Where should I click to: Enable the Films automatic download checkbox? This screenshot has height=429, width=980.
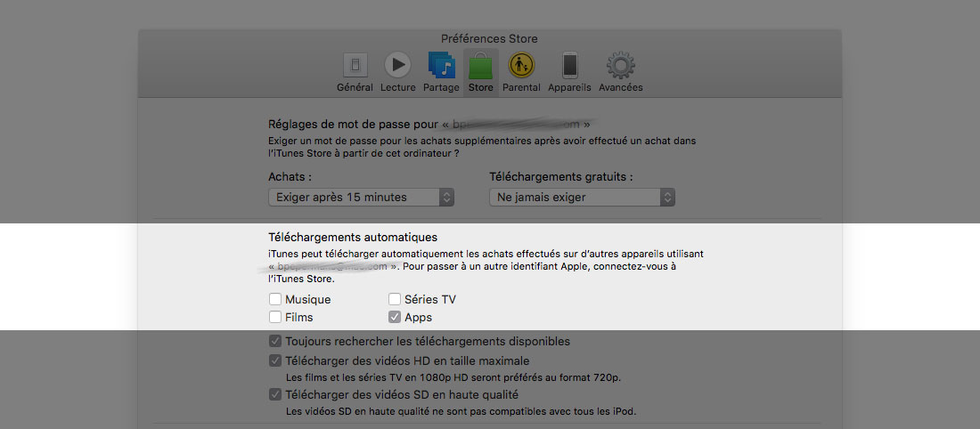coord(275,317)
